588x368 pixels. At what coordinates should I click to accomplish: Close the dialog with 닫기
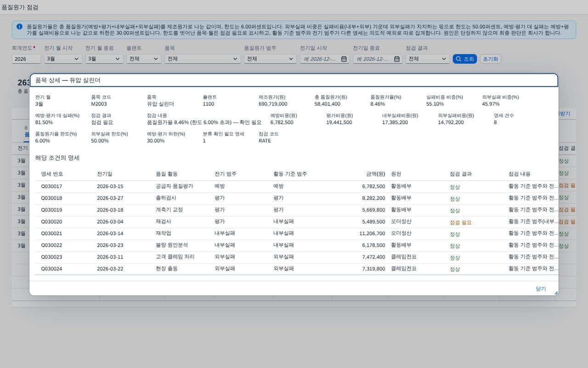click(541, 289)
